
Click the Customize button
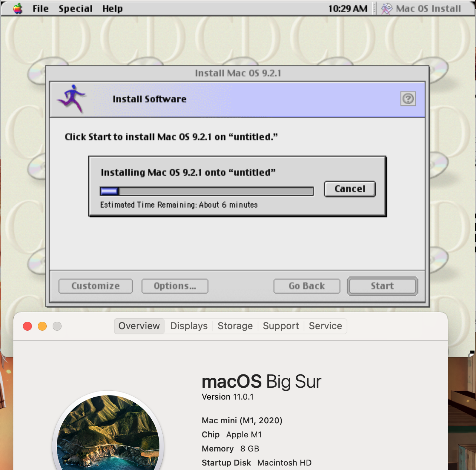(x=96, y=286)
